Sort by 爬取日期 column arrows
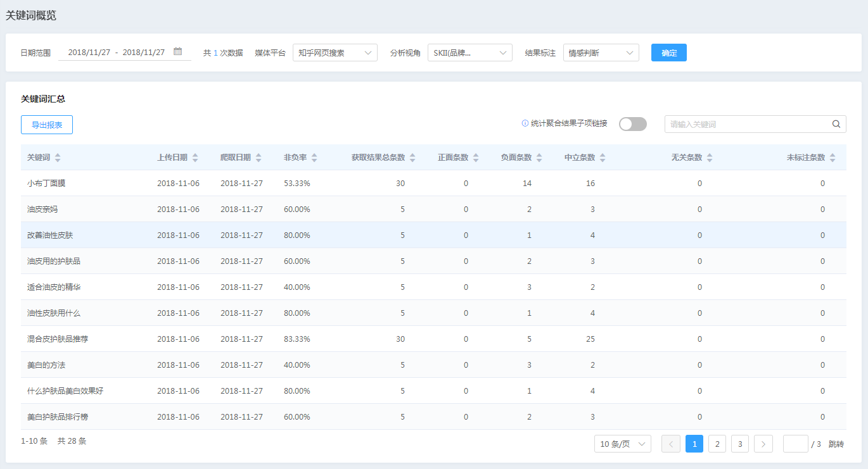 pos(258,158)
